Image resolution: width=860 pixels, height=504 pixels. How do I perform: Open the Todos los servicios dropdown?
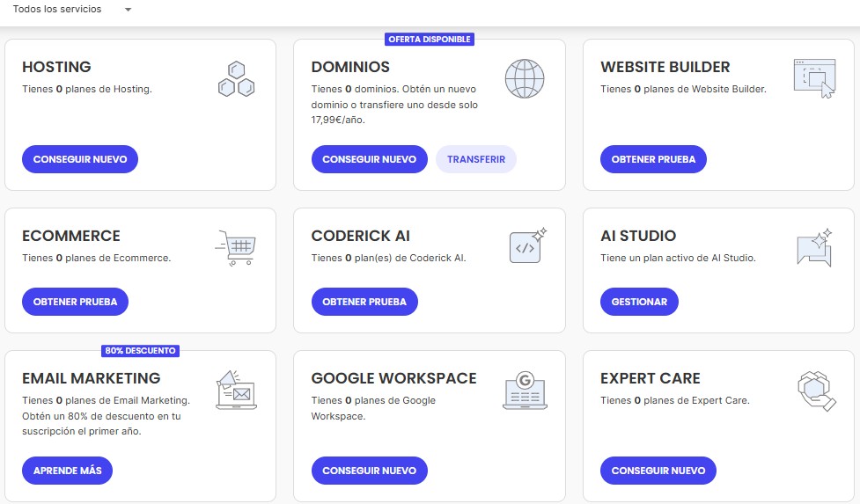72,10
